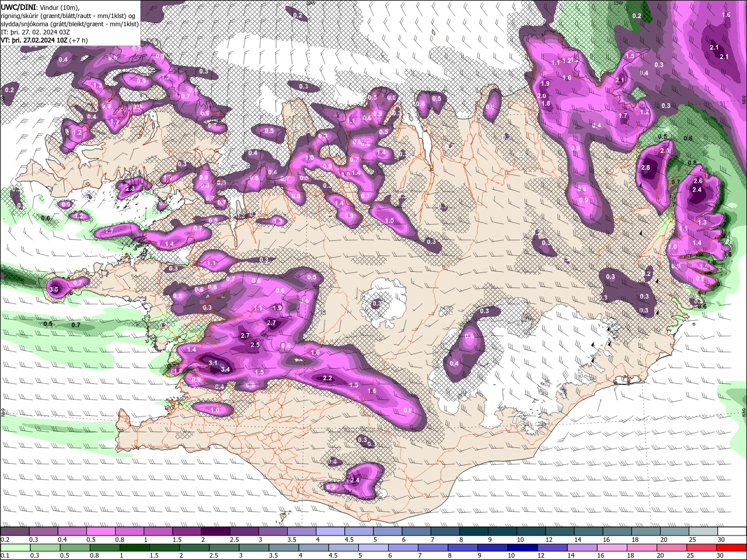The height and width of the screenshot is (560, 747).
Task: Pick the lower-row pink swatch starting at 18
Action: [x=642, y=548]
